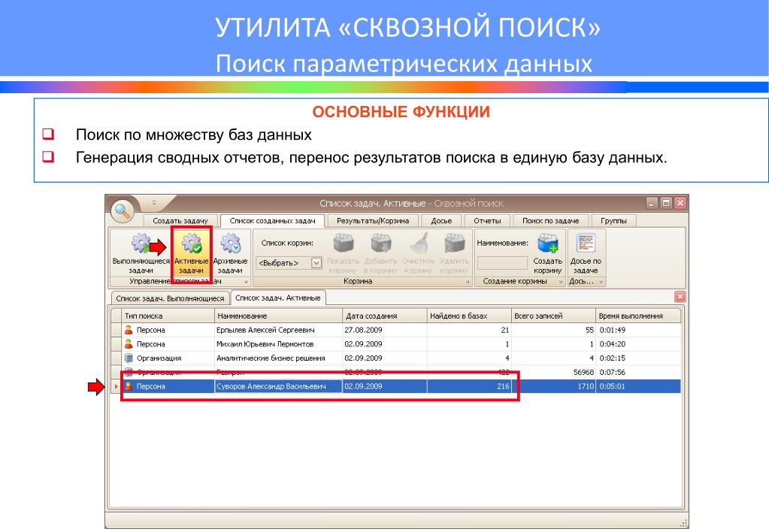This screenshot has width=769, height=532.
Task: Sort by the Время выполнения column header
Action: 638,316
